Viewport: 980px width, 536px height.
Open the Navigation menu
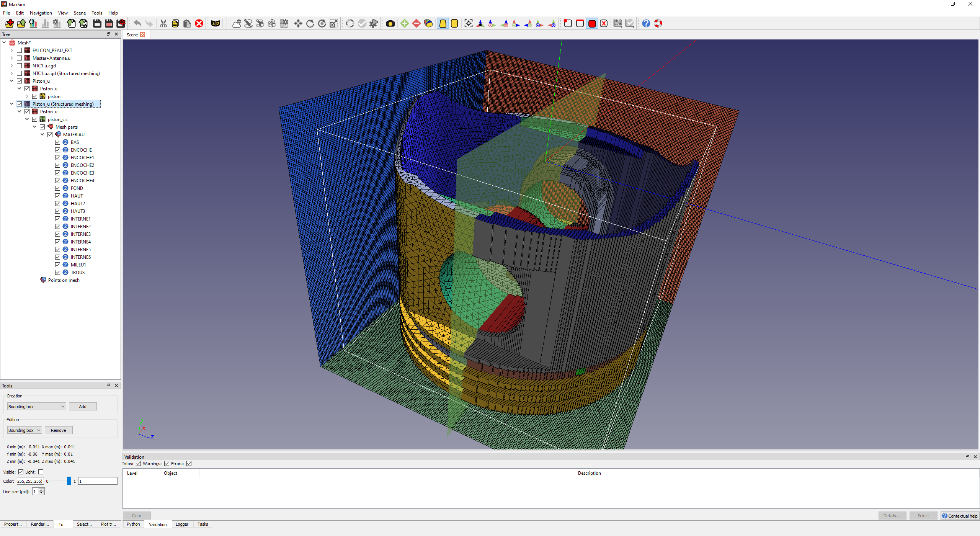(41, 13)
